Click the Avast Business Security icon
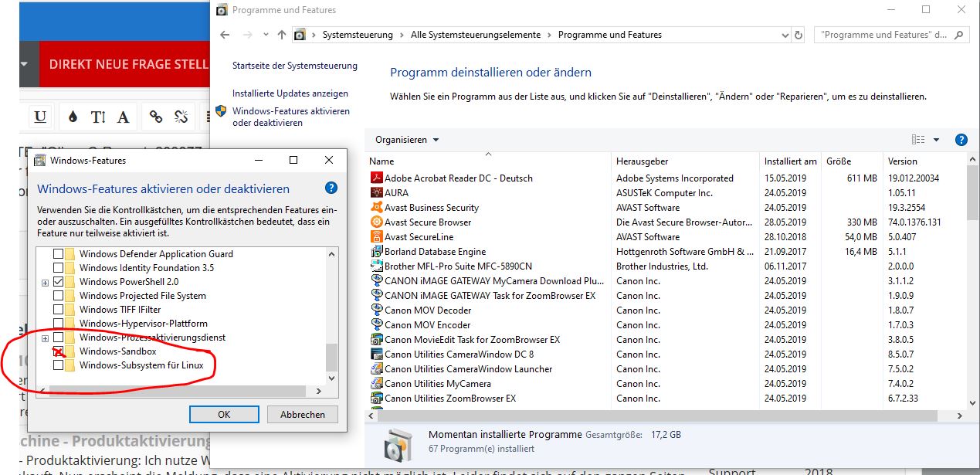 click(x=377, y=207)
